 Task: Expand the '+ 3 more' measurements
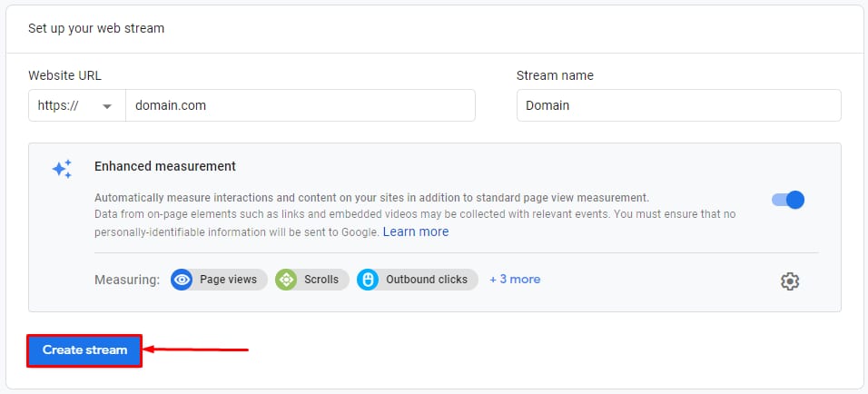[515, 280]
